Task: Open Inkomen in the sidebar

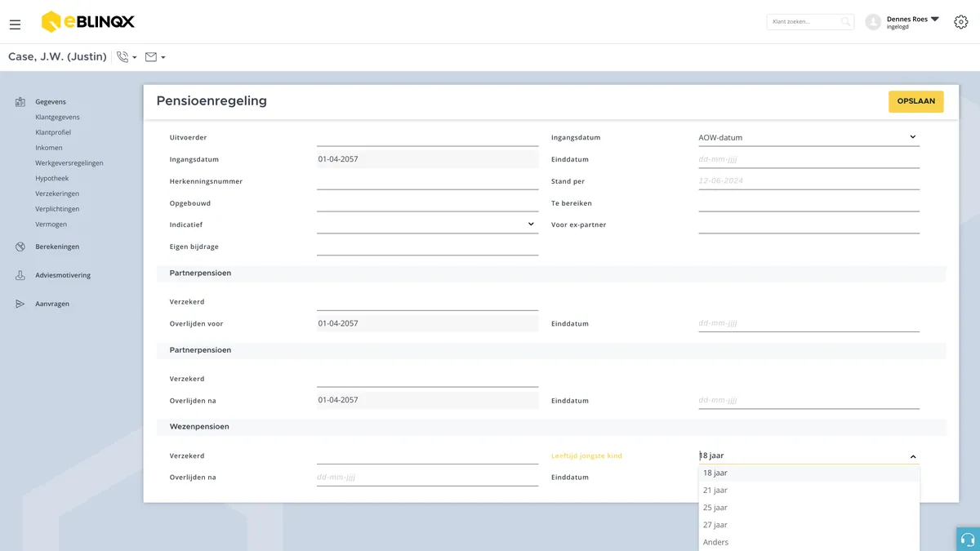Action: (49, 148)
